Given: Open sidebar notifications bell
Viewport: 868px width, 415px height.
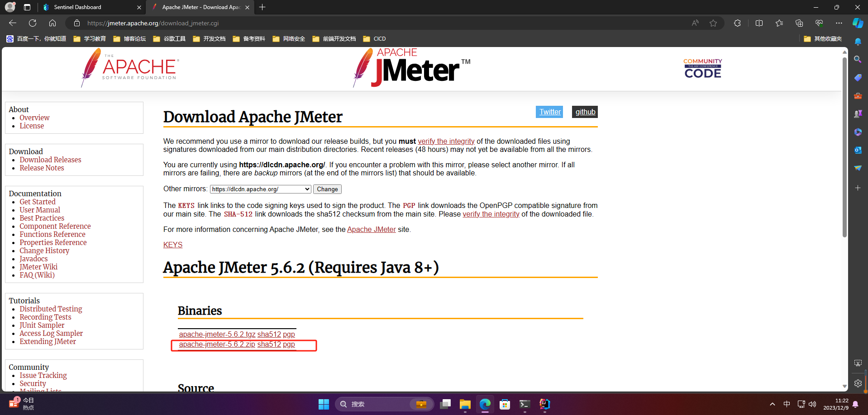Looking at the screenshot, I should tap(858, 42).
